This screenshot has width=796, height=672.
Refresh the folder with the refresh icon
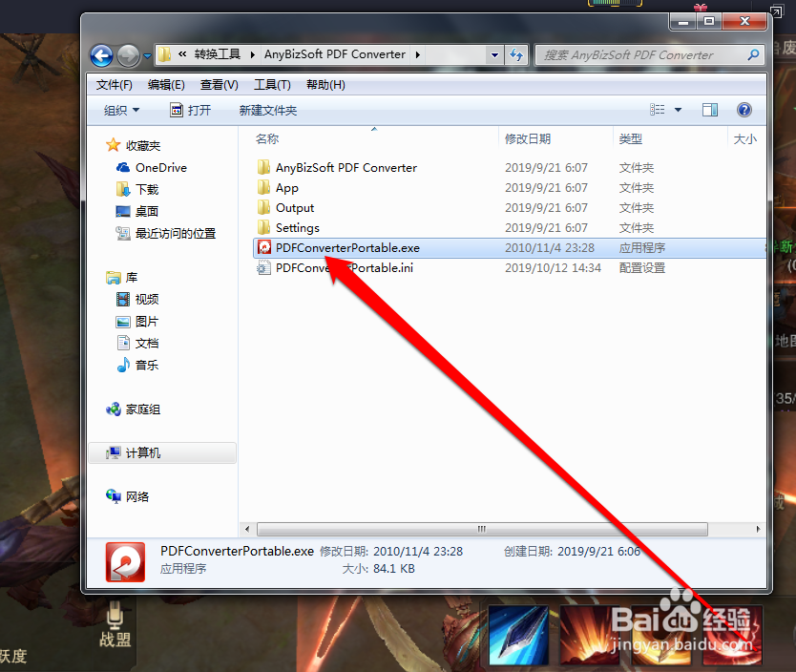tap(516, 54)
